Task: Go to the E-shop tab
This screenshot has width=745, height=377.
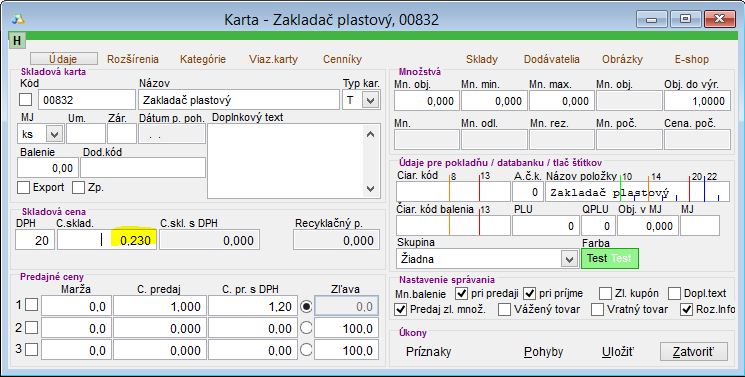Action: [691, 59]
